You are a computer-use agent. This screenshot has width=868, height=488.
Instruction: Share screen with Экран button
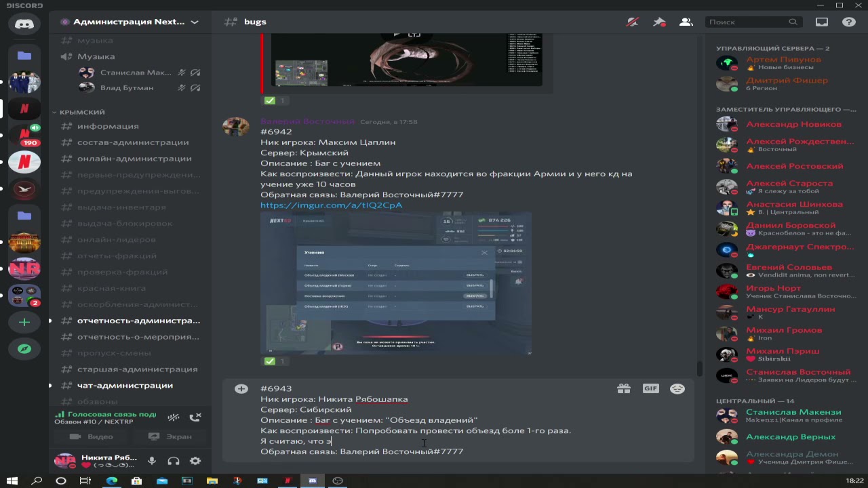(x=170, y=436)
